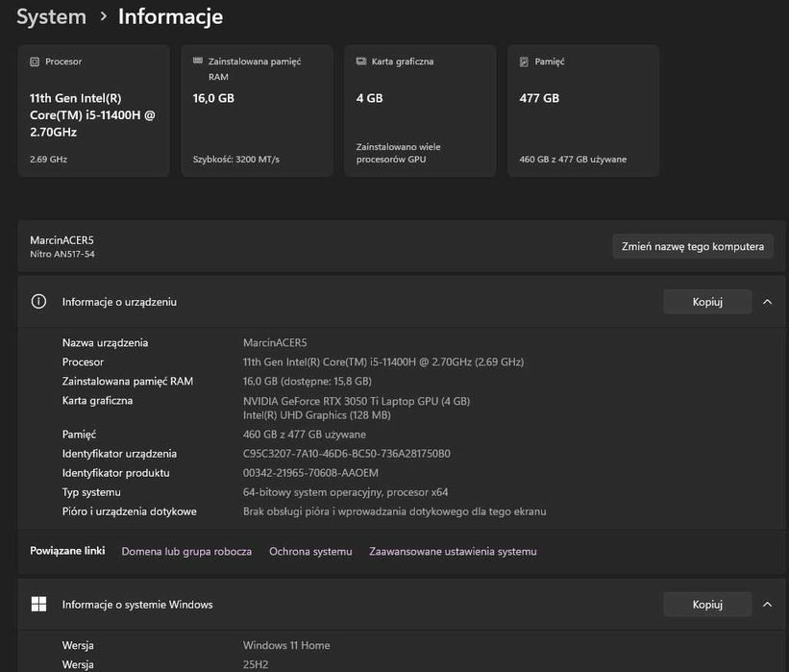This screenshot has height=672, width=789.
Task: Click Zainstalowano wiele procesorów GPU note
Action: (x=398, y=153)
